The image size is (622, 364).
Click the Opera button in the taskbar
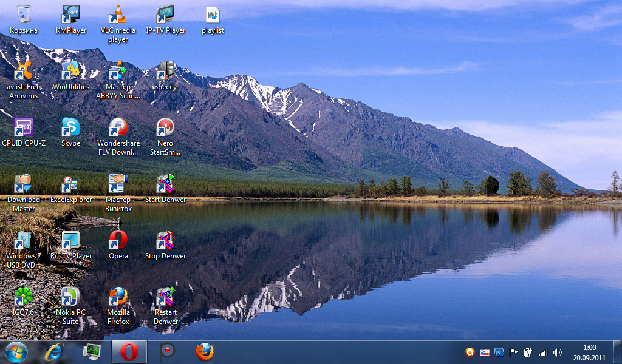coord(129,351)
